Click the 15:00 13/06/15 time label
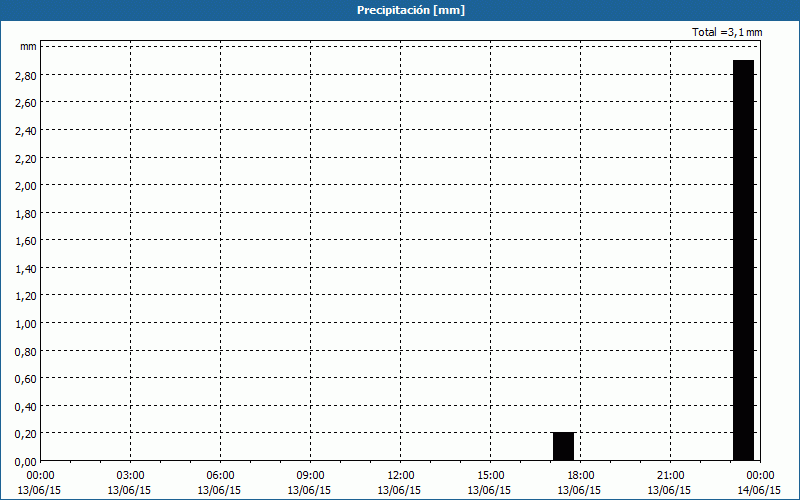The width and height of the screenshot is (800, 500). click(490, 483)
